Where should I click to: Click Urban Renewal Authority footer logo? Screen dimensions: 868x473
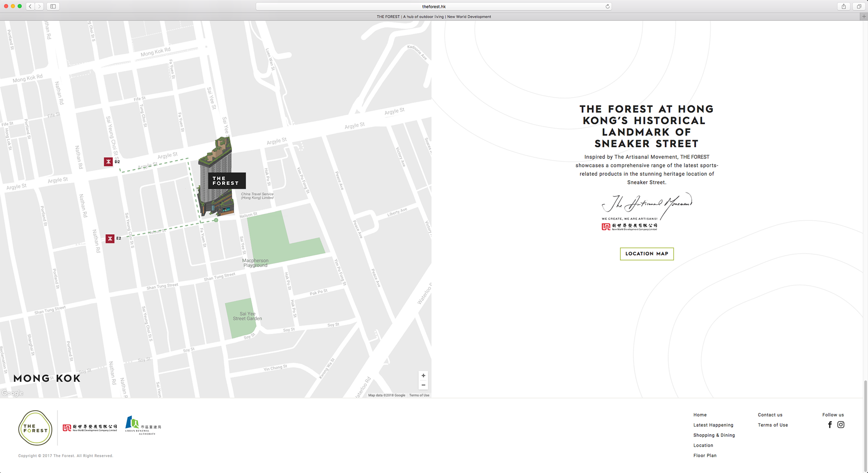[x=143, y=426]
